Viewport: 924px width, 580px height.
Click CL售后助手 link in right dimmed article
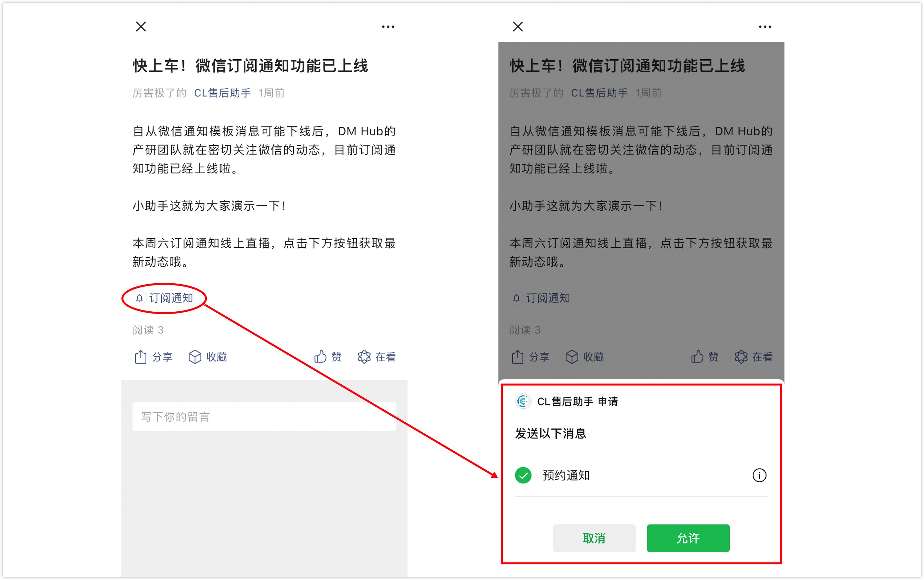pos(599,93)
